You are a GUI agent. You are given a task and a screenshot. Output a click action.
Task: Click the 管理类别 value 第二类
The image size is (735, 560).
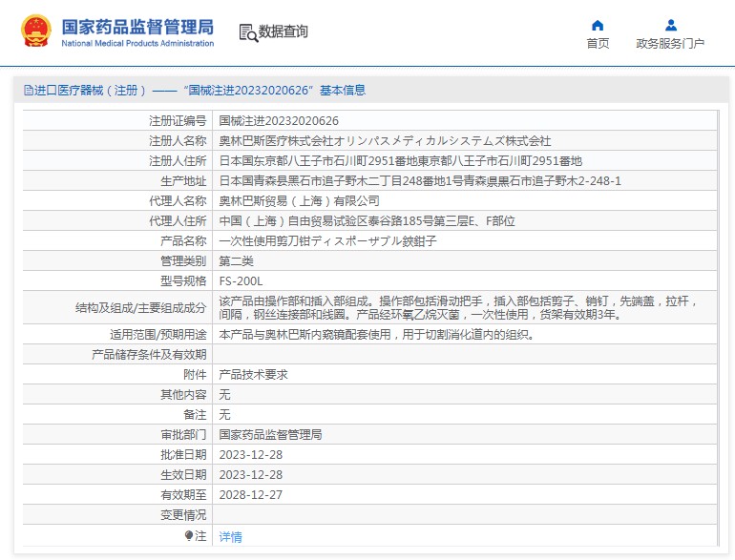point(237,261)
